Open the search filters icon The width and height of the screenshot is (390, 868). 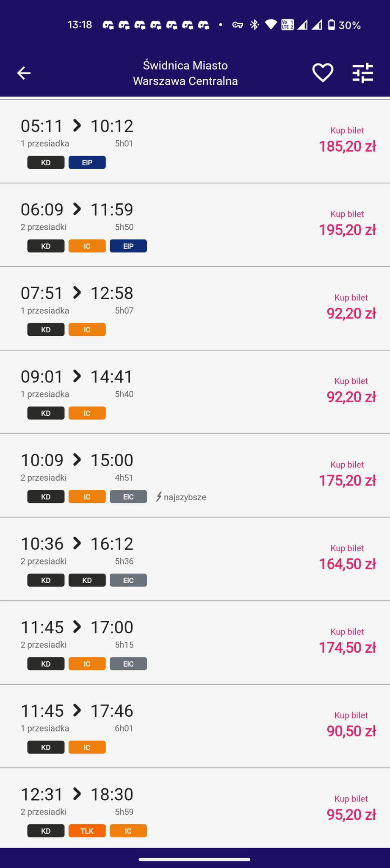click(362, 73)
